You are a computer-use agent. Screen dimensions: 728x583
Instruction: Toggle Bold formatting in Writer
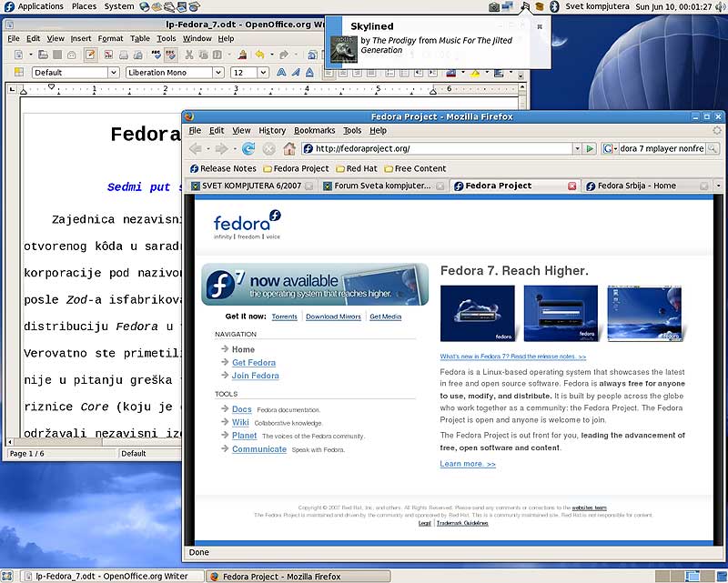click(x=281, y=73)
